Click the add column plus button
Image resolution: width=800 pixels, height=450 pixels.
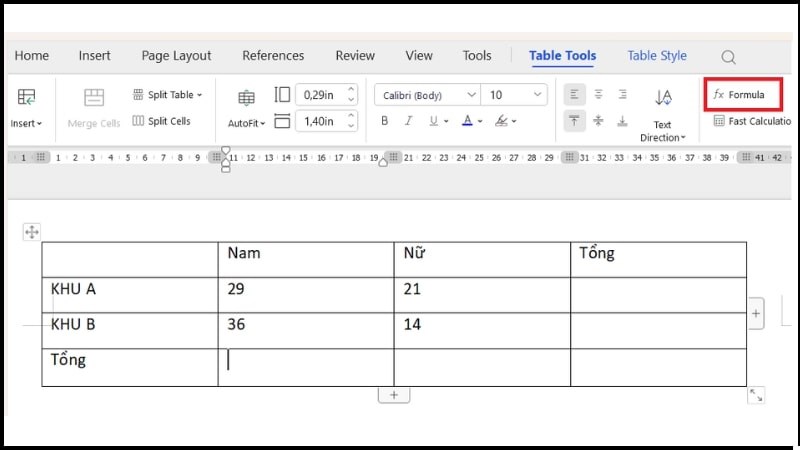point(755,313)
